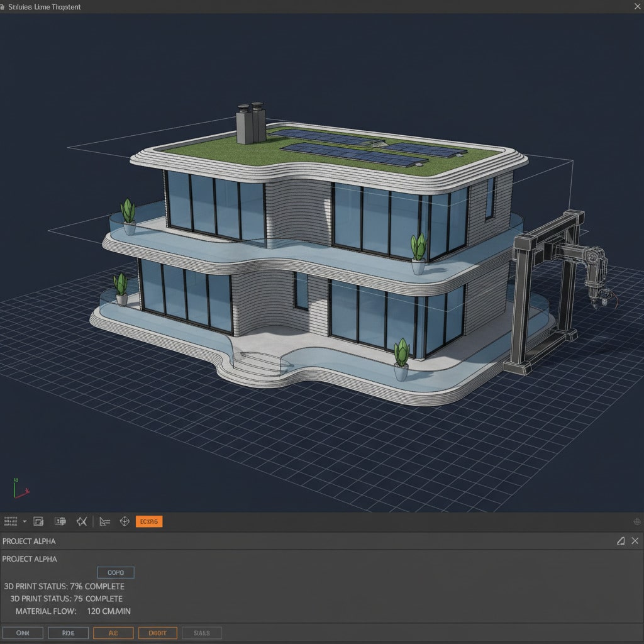Click the warning triangle in the PROJECT ALPHA header
The image size is (644, 644).
(621, 541)
